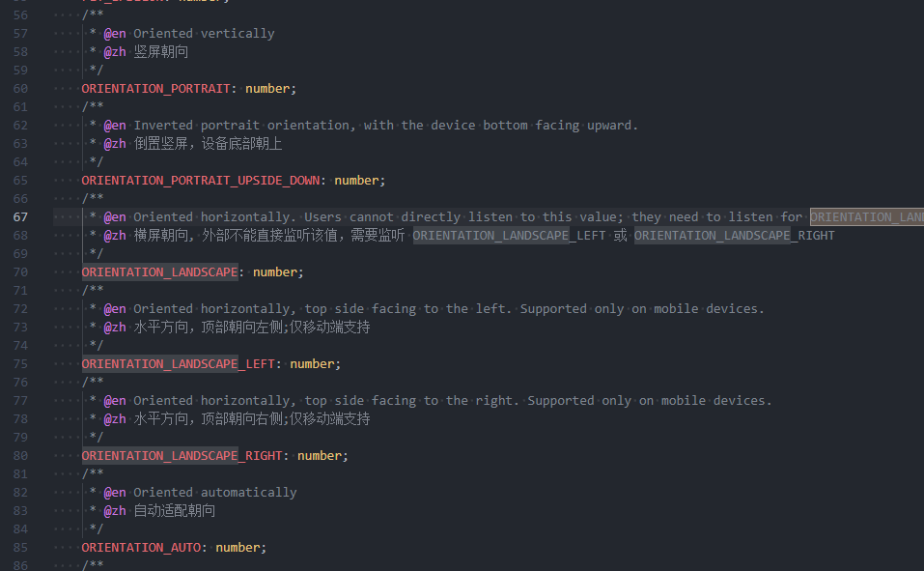Click highlighted ORIENTATION_LANDSCAPE_RIGHT in line 68 comment
924x571 pixels.
[x=734, y=236]
